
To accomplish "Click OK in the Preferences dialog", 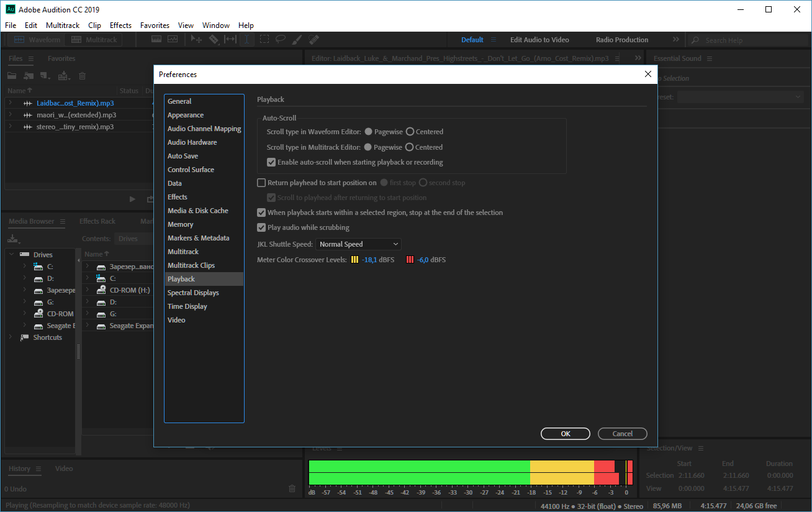I will 566,434.
